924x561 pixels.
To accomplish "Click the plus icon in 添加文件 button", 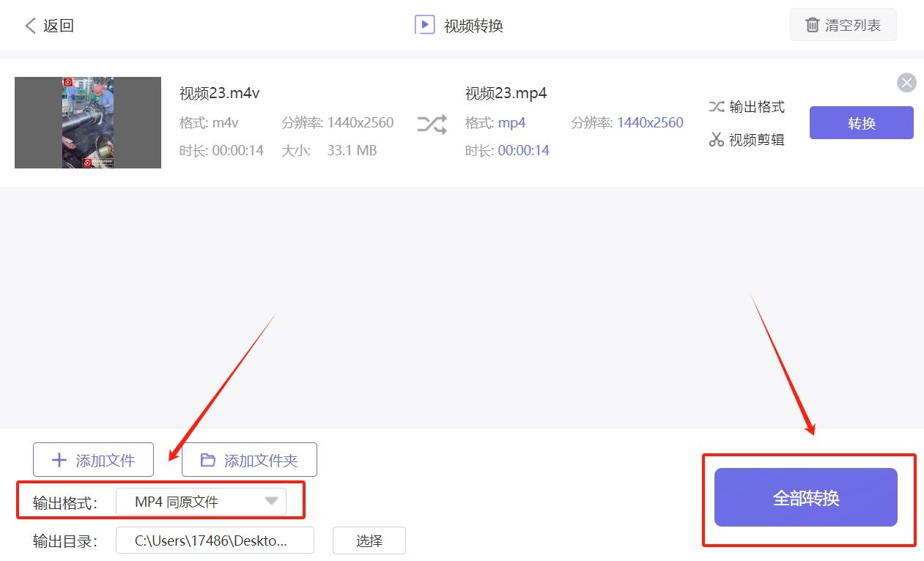I will (59, 459).
